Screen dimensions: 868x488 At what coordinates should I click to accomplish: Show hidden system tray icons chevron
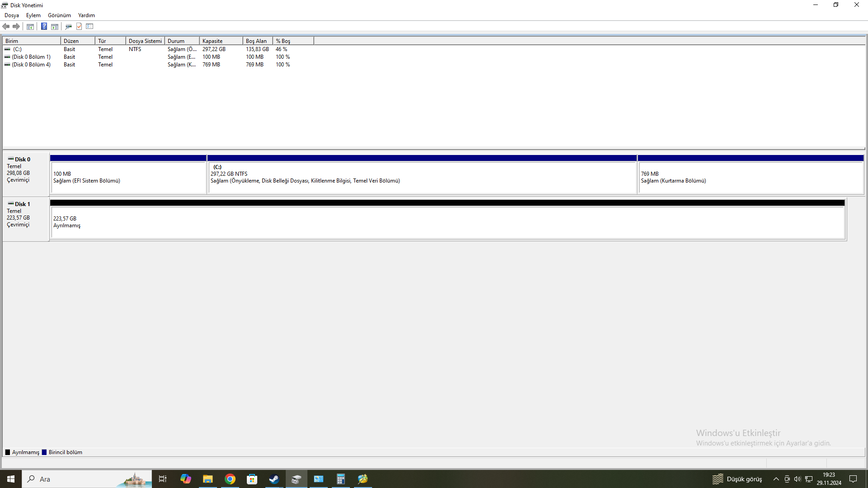pyautogui.click(x=776, y=479)
